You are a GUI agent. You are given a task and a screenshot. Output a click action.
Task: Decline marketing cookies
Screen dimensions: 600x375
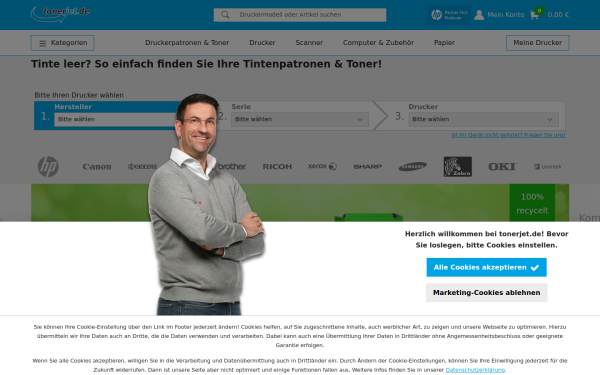486,293
